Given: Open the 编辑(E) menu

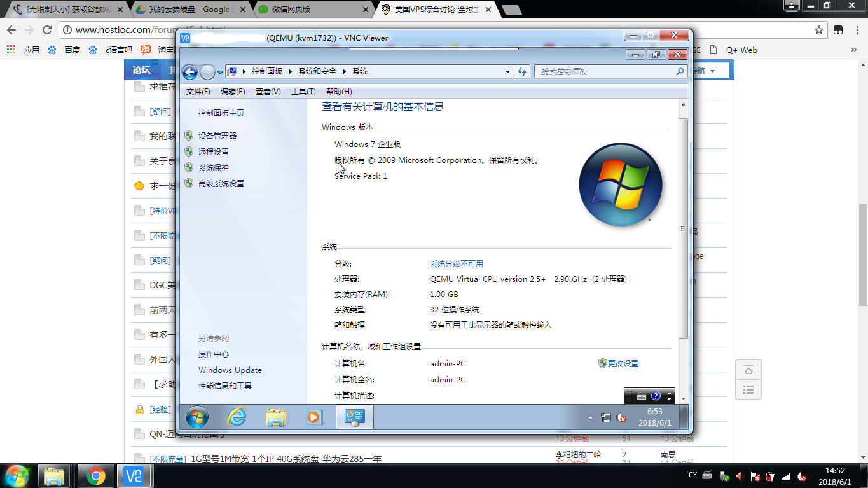Looking at the screenshot, I should (x=233, y=92).
